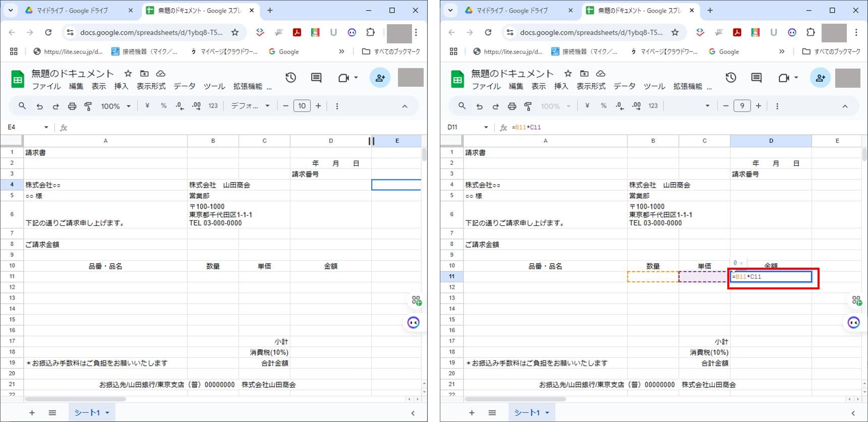Open the ツール menu in the right window
The width and height of the screenshot is (868, 422).
pyautogui.click(x=654, y=86)
